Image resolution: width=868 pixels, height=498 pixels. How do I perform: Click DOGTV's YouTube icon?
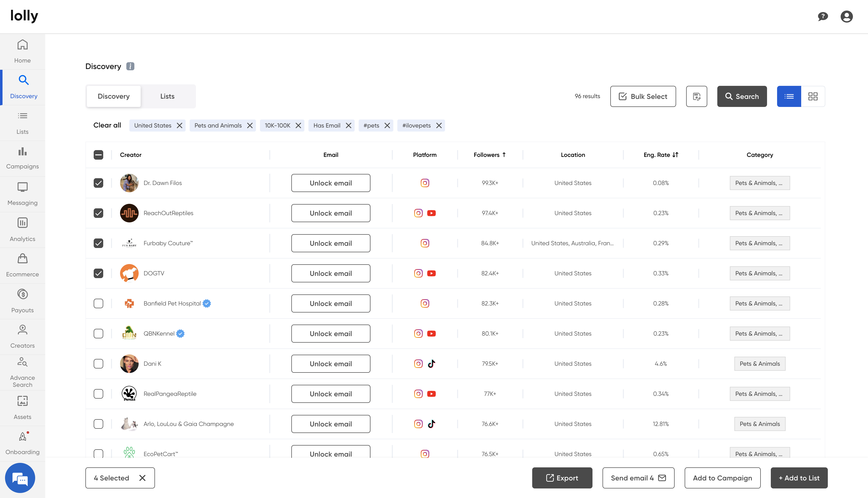point(431,273)
